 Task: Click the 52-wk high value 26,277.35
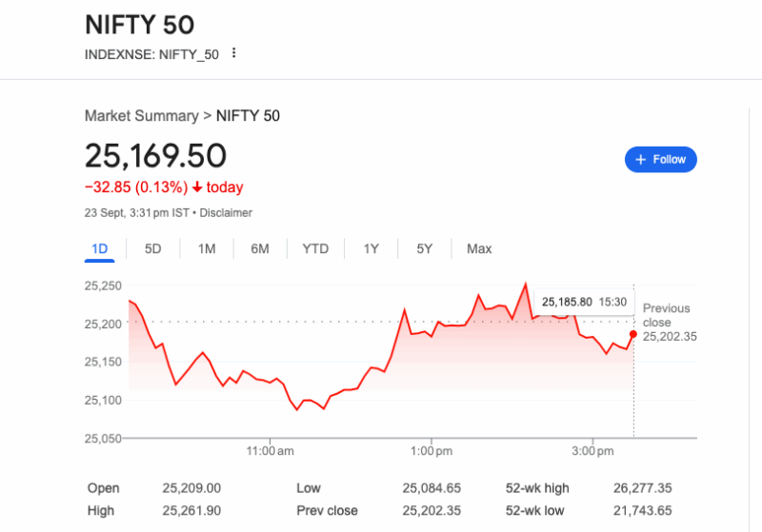[643, 488]
